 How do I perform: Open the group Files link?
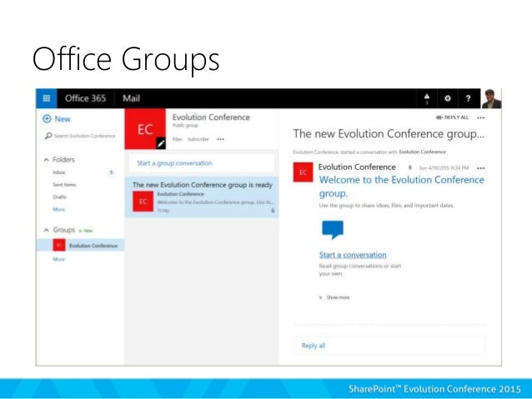(177, 139)
